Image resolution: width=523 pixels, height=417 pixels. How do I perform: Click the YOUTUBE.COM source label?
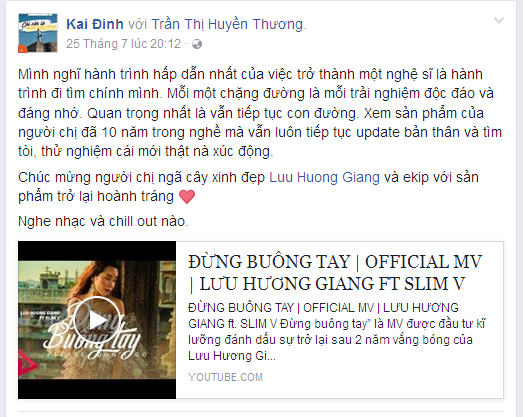click(225, 377)
